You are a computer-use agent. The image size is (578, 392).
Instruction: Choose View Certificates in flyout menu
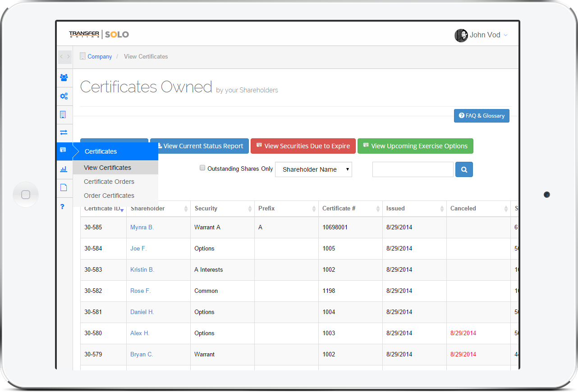(115, 168)
